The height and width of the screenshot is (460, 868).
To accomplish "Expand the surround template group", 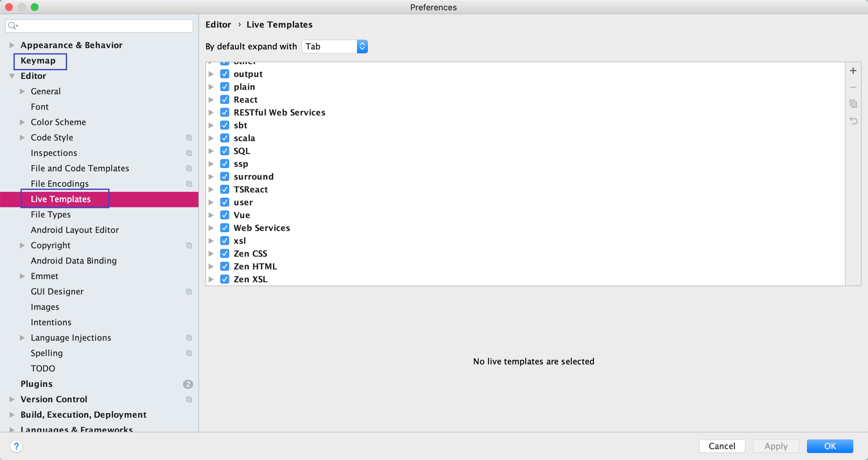I will 211,177.
